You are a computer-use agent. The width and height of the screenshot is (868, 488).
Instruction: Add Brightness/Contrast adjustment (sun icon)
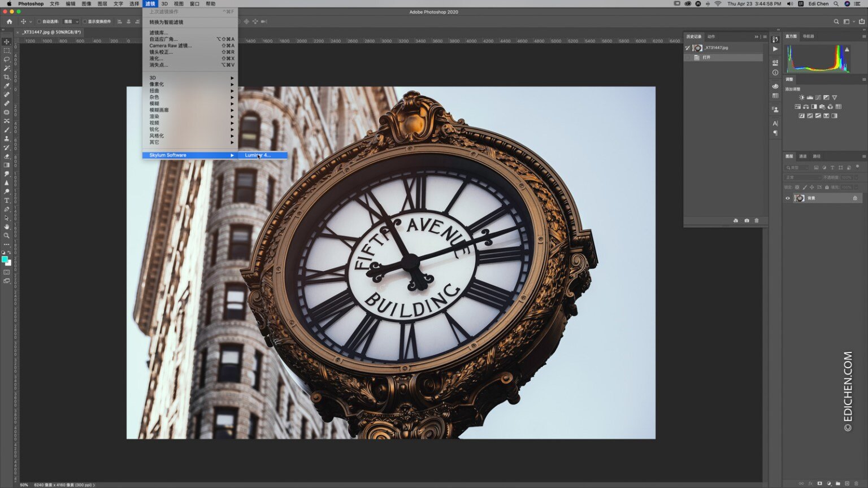point(801,98)
